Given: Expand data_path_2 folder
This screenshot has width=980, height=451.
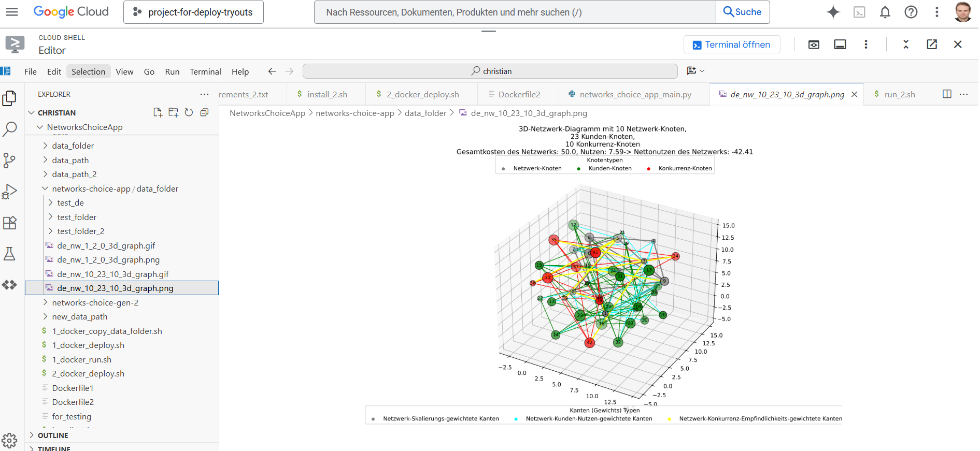Looking at the screenshot, I should [45, 174].
